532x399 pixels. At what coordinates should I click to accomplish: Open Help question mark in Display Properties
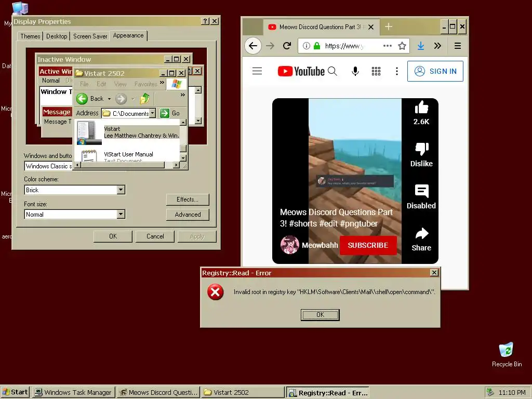[205, 21]
